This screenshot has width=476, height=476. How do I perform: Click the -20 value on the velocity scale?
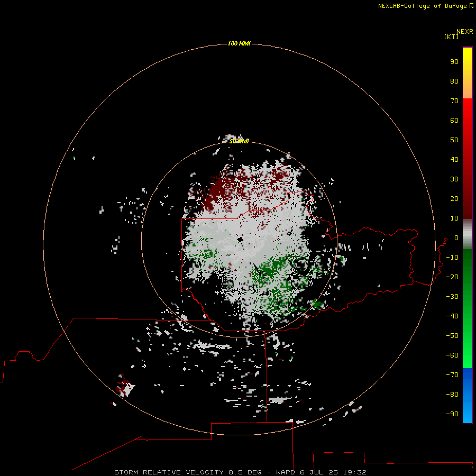point(452,277)
